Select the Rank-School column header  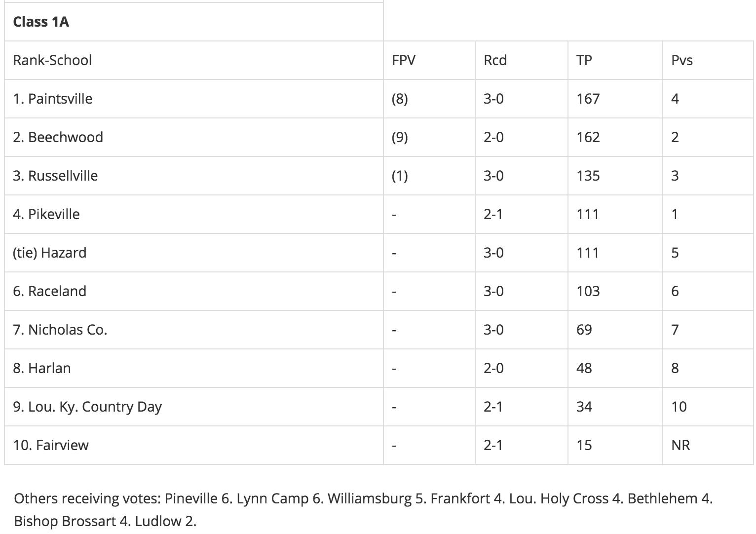[x=193, y=60]
